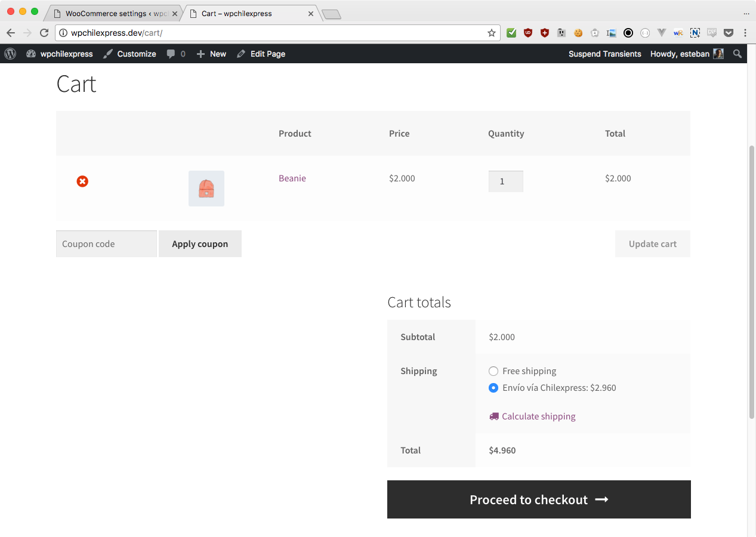The width and height of the screenshot is (756, 537).
Task: Click the green checkmark extension icon
Action: click(511, 33)
